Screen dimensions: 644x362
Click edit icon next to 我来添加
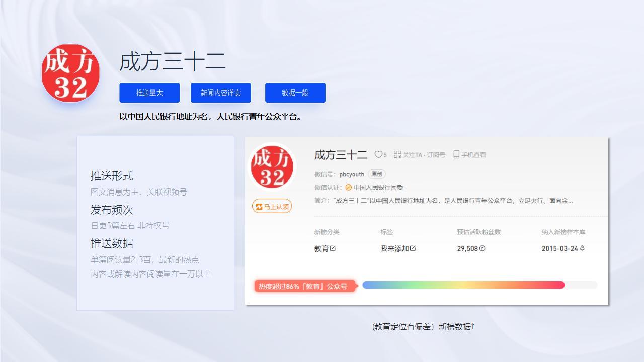[413, 248]
